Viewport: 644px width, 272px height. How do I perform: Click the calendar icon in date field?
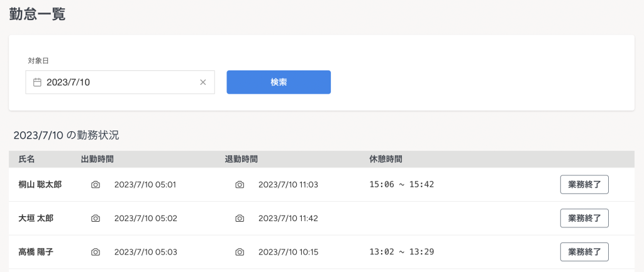pos(37,82)
